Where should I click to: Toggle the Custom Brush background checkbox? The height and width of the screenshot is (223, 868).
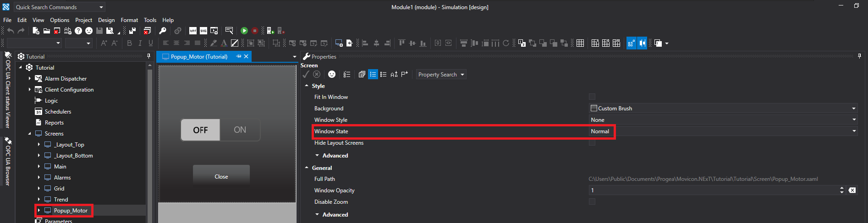[x=594, y=108]
